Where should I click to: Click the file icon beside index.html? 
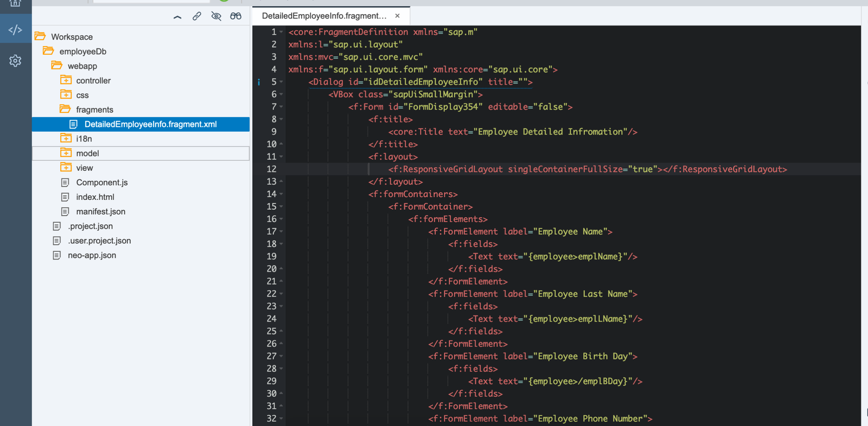(65, 197)
